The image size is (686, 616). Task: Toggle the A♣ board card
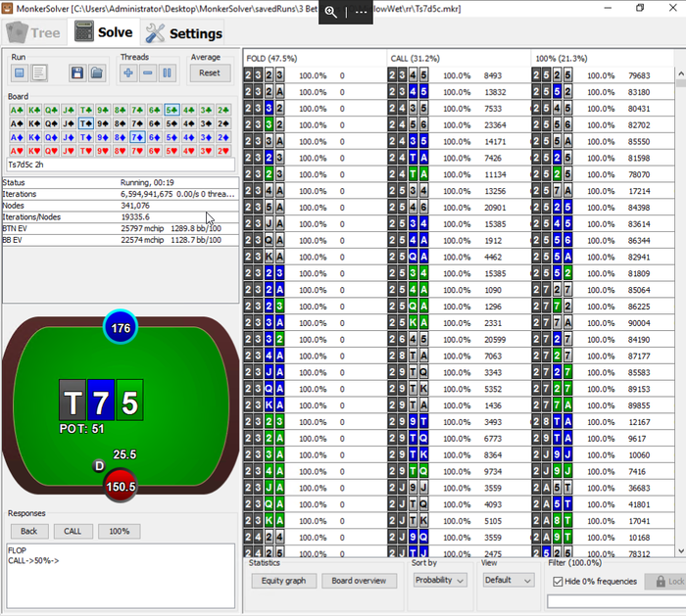tap(17, 110)
